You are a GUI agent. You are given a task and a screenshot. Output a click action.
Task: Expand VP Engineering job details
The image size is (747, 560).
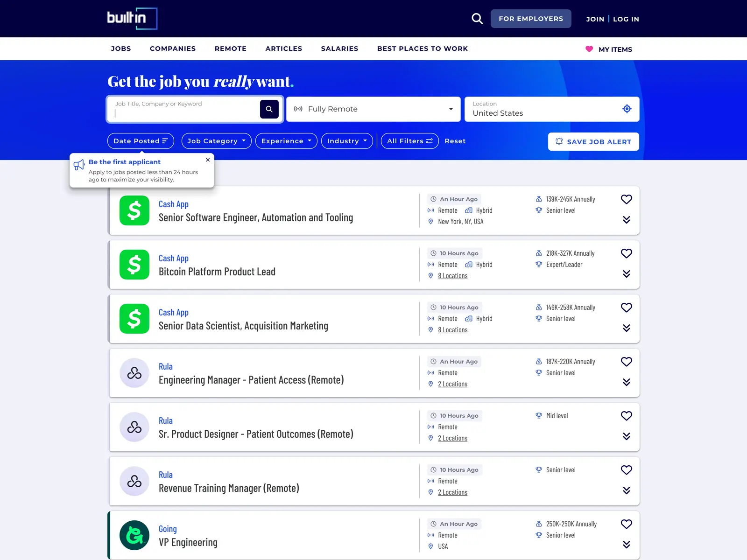pyautogui.click(x=627, y=545)
